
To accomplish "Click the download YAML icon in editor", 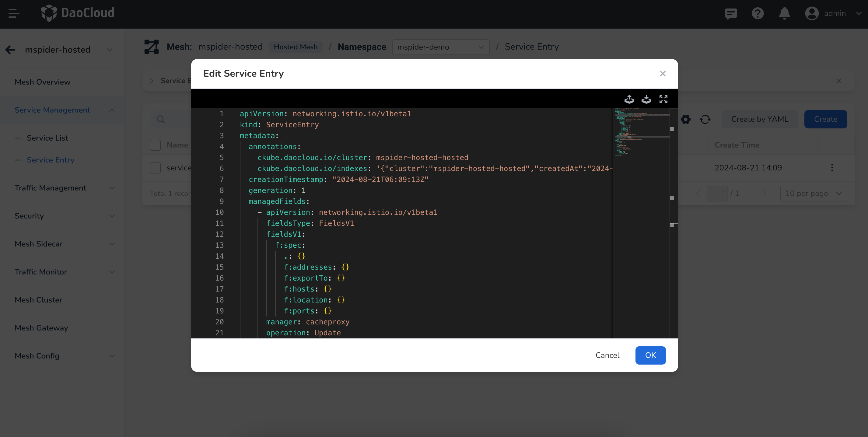I will (646, 99).
